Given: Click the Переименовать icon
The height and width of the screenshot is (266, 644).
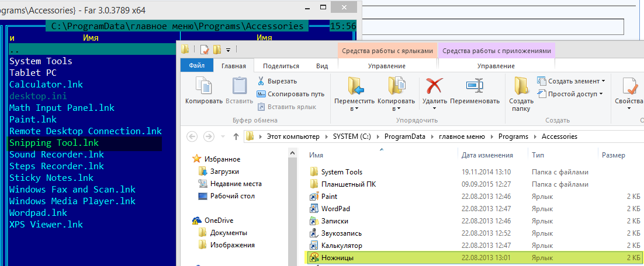Looking at the screenshot, I should pos(475,85).
